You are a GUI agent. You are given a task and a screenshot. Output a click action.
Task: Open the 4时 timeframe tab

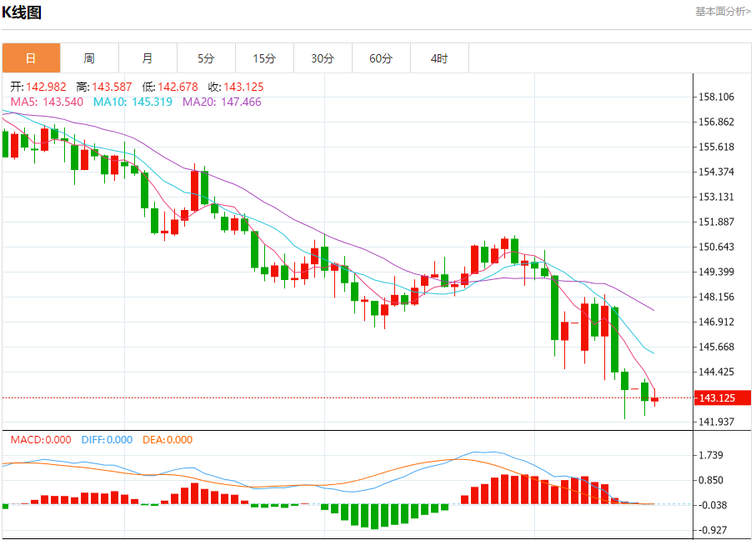point(439,58)
